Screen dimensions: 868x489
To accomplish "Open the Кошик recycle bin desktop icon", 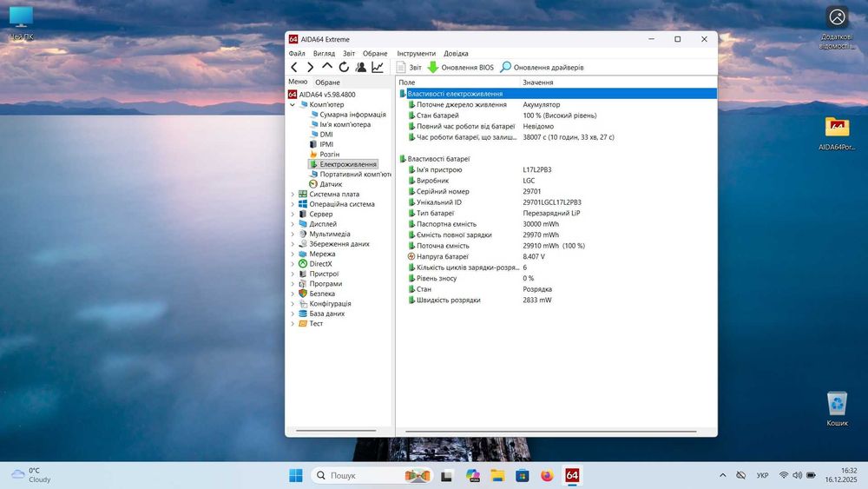I will coord(837,409).
